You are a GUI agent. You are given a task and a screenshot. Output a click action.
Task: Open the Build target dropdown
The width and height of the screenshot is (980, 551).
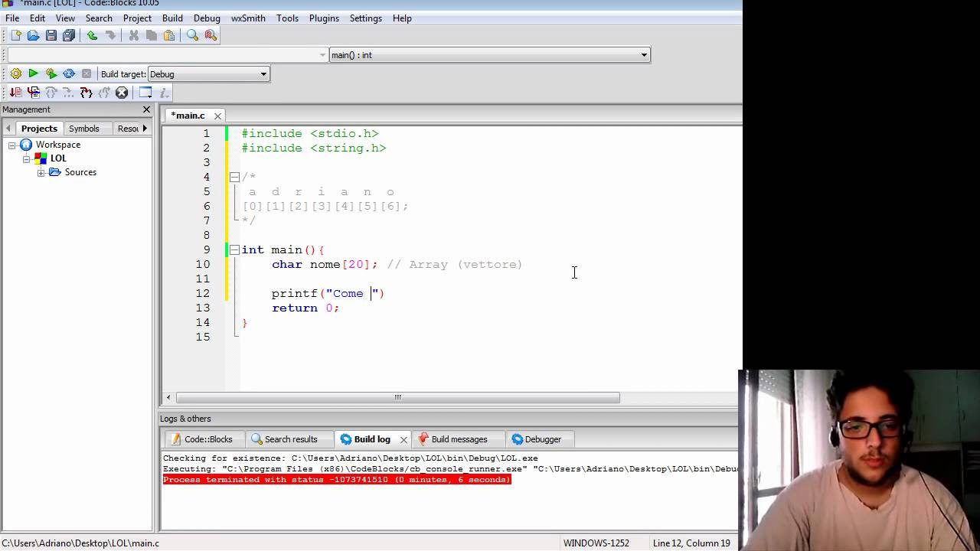(263, 74)
